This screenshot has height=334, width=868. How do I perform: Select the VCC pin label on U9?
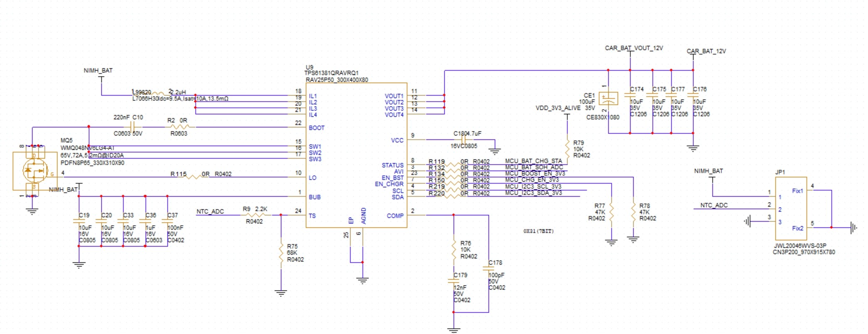pyautogui.click(x=397, y=141)
